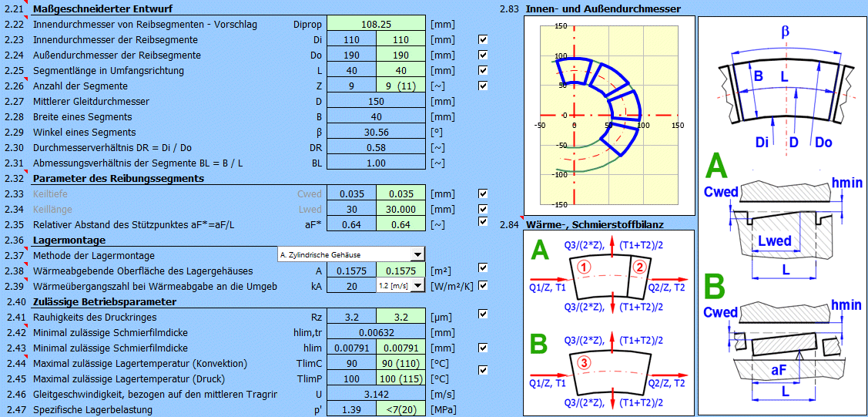Click the large green B in the heat balance diagram
868x417 pixels.
click(x=541, y=342)
